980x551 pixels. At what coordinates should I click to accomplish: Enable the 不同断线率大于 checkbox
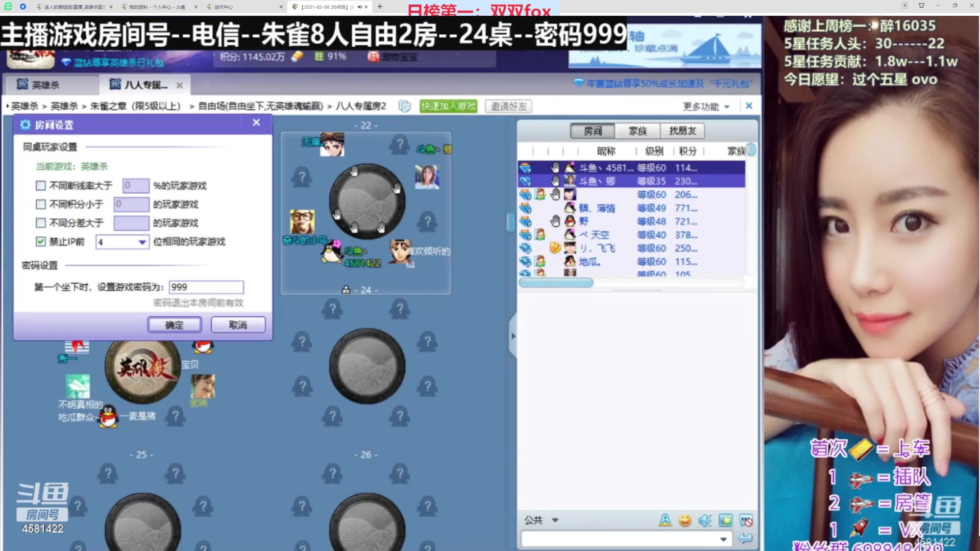tap(41, 186)
